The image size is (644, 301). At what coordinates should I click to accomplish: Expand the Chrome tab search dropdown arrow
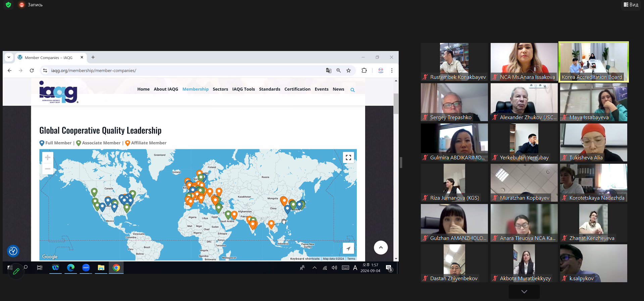pyautogui.click(x=9, y=57)
